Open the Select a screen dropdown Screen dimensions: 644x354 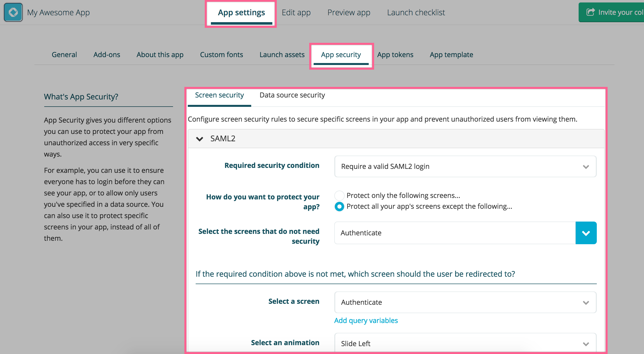(465, 302)
